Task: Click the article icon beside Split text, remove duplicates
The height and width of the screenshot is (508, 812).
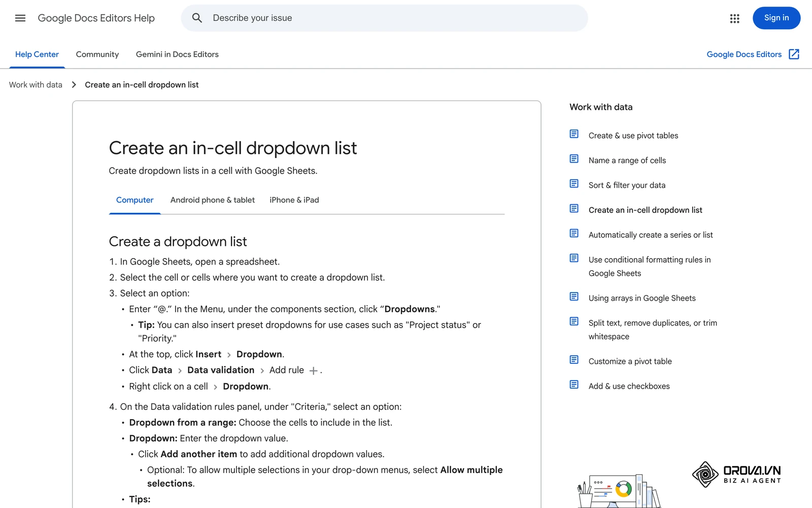Action: (x=574, y=322)
